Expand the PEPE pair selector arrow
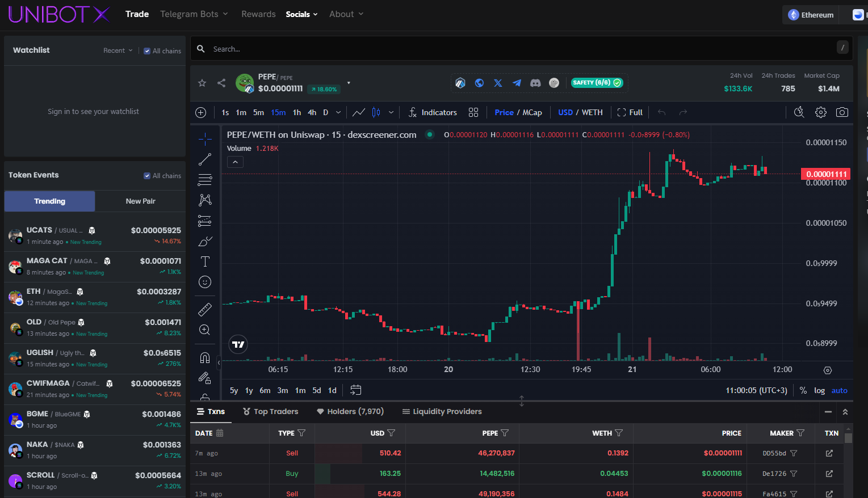 (349, 83)
